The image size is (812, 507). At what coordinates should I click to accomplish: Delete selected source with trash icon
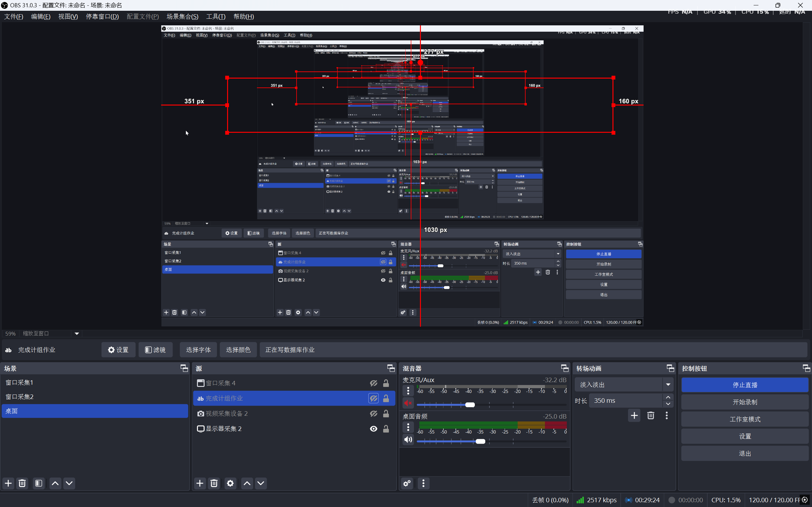point(214,483)
